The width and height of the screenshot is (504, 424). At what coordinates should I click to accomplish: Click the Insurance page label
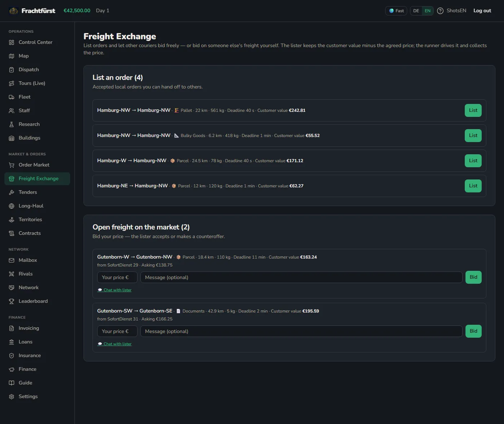[x=30, y=356]
